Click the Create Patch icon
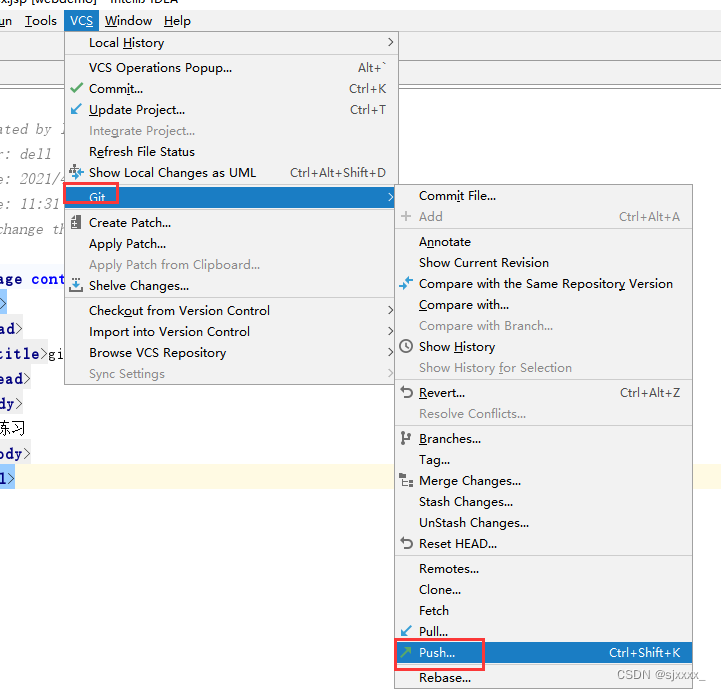 (x=76, y=222)
